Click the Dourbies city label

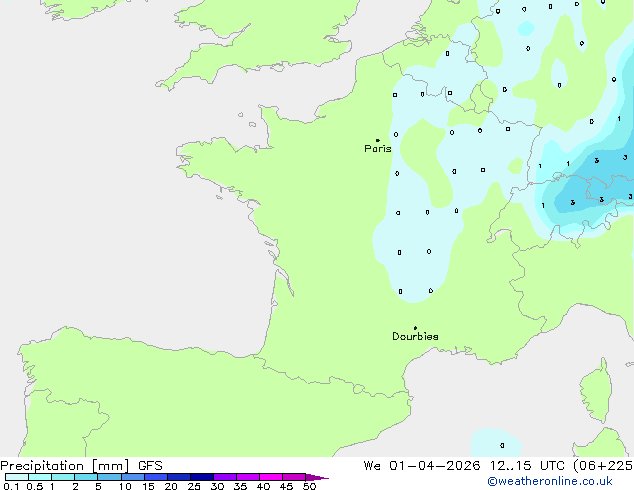[415, 336]
